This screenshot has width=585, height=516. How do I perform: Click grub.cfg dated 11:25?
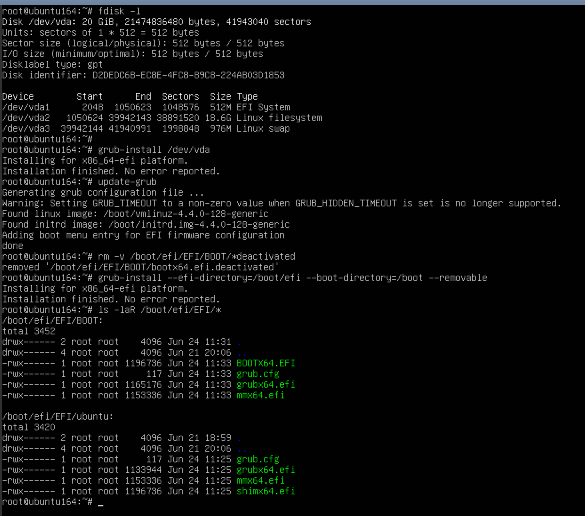pos(258,459)
